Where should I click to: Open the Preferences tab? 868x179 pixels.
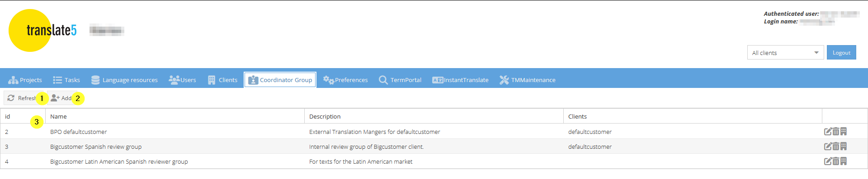click(x=345, y=80)
